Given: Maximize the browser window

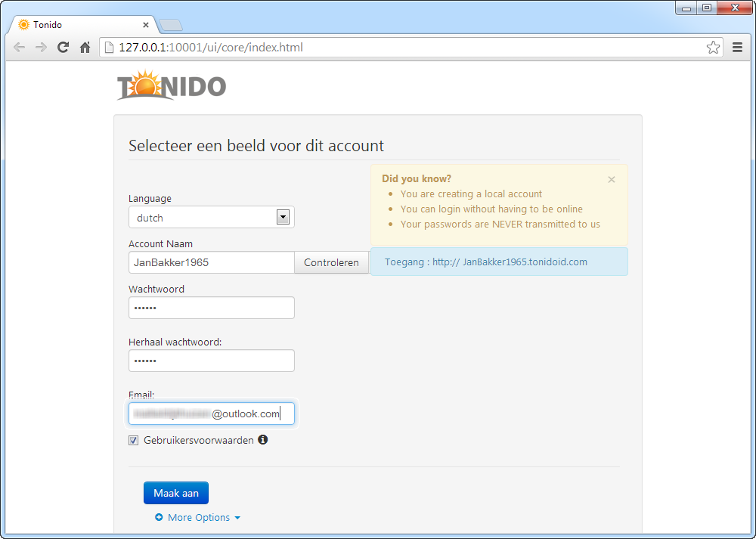Looking at the screenshot, I should pyautogui.click(x=707, y=8).
